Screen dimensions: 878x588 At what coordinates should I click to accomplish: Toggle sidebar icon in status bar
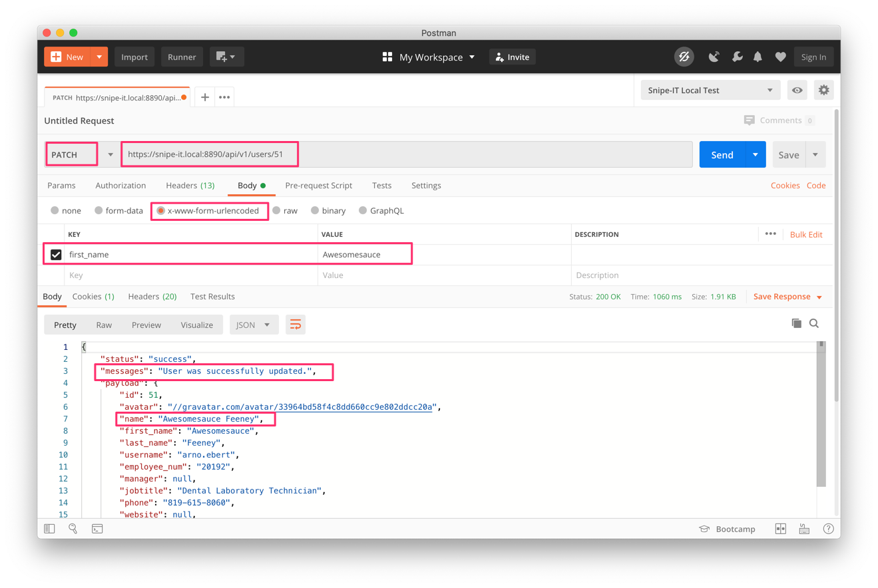pos(49,529)
